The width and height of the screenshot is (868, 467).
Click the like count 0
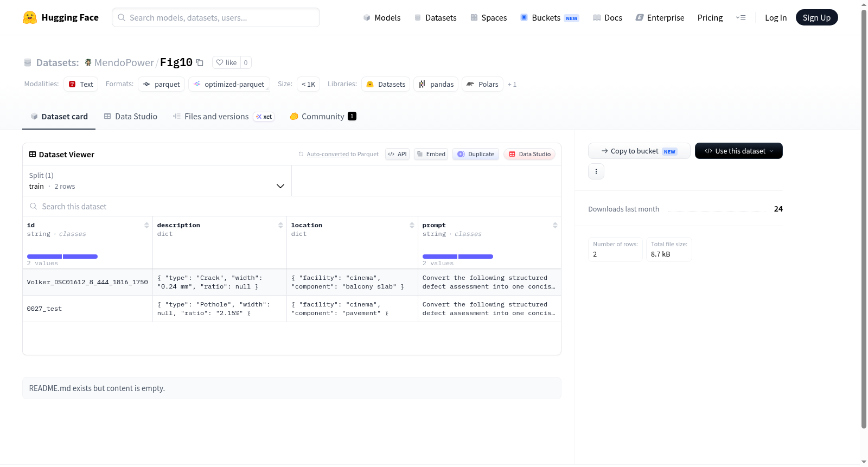246,62
